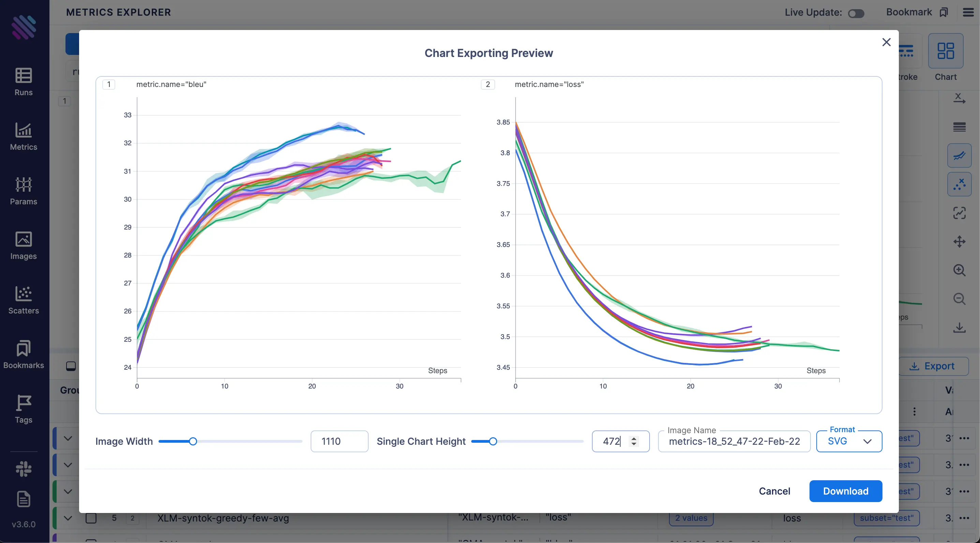Image resolution: width=980 pixels, height=543 pixels.
Task: Expand the second table group chevron
Action: (x=68, y=465)
